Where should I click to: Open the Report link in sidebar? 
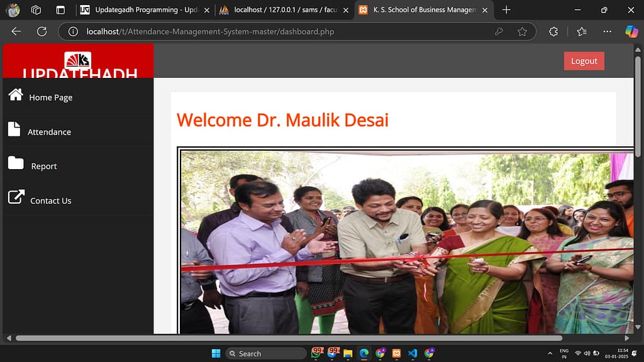coord(44,167)
